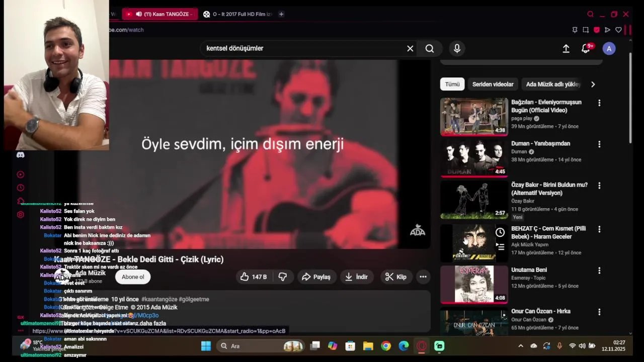
Task: Open options menu for BEHZAT Ç video
Action: (x=599, y=229)
